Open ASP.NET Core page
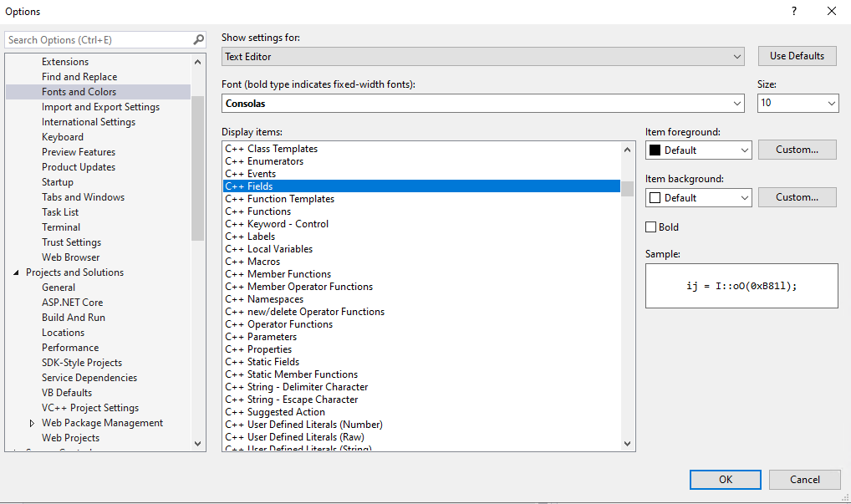Screen dimensions: 851x504 [x=72, y=303]
